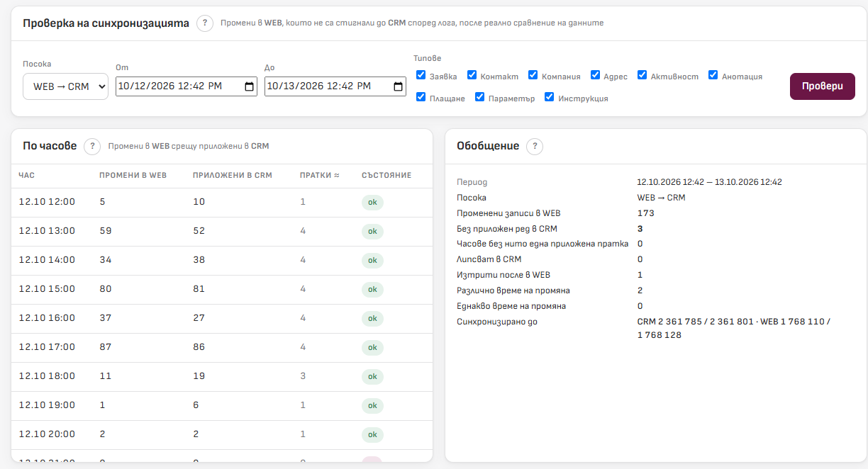Click the 12.10 18:00 hour cell

47,376
